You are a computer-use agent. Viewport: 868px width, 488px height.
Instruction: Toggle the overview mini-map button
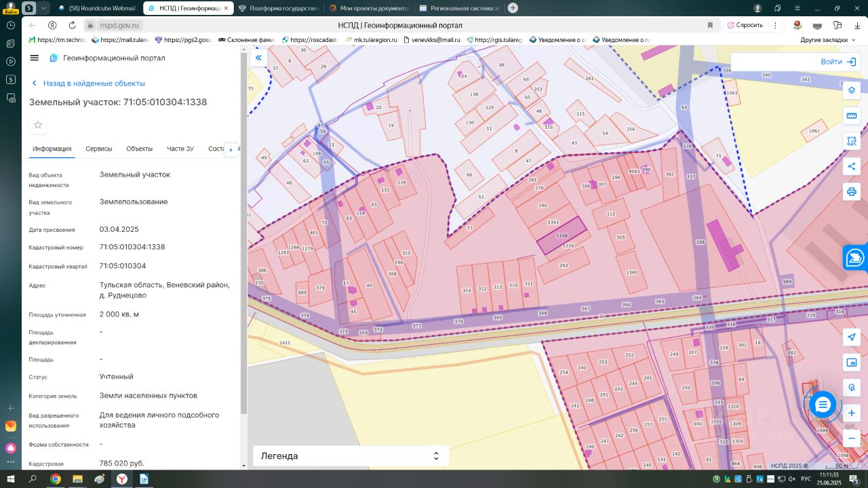852,363
